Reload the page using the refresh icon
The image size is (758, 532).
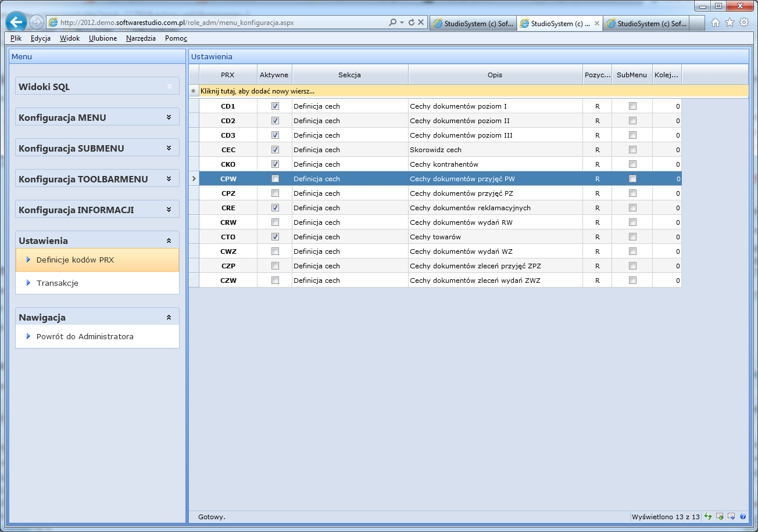coord(412,23)
